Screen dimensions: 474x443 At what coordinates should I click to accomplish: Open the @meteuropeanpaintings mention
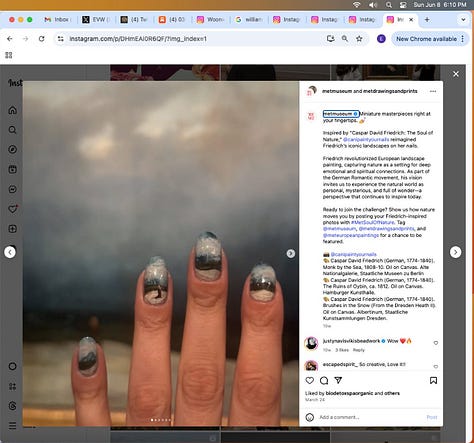point(351,235)
